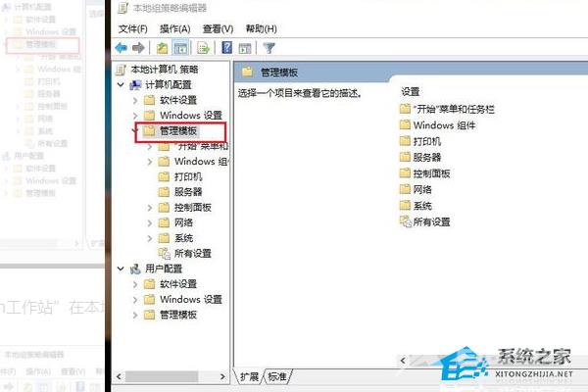The height and width of the screenshot is (392, 588).
Task: Select Windows 组件 folder in settings list
Action: point(438,125)
